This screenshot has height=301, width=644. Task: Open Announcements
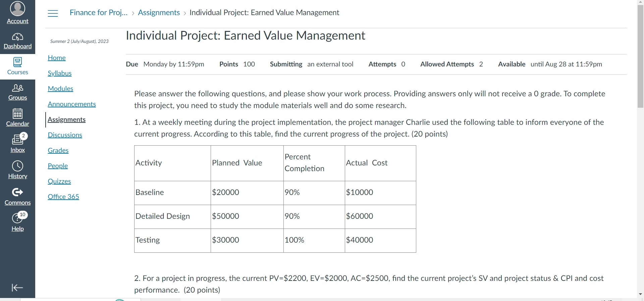tap(72, 104)
